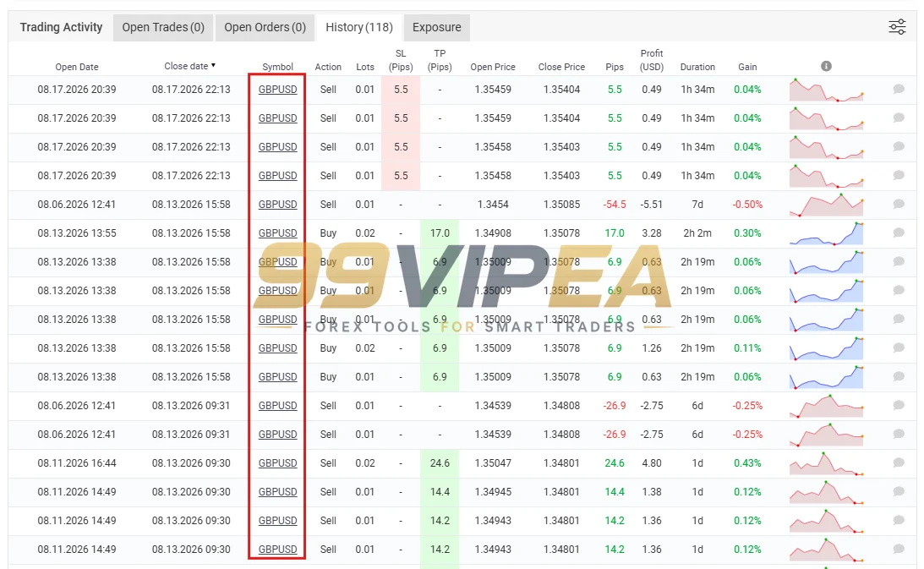Screen dimensions: 924x569
Task: View the sparkline chart of the 2h 2m trade
Action: point(826,233)
